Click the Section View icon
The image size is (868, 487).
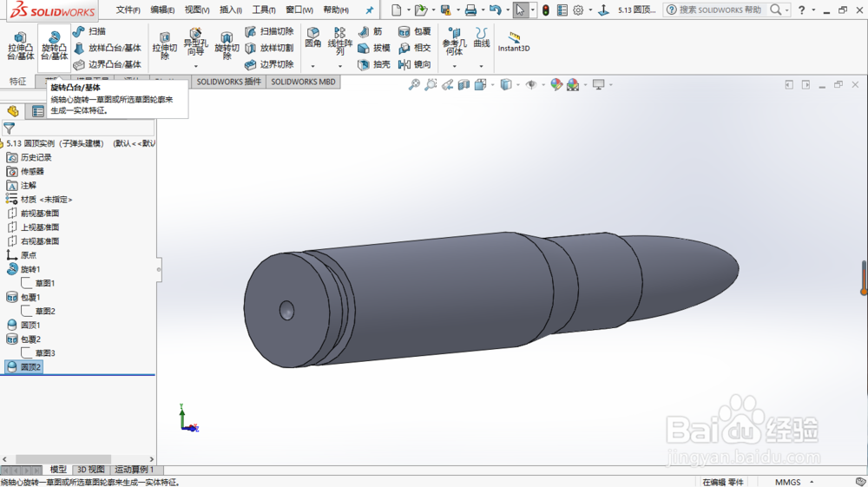[464, 85]
